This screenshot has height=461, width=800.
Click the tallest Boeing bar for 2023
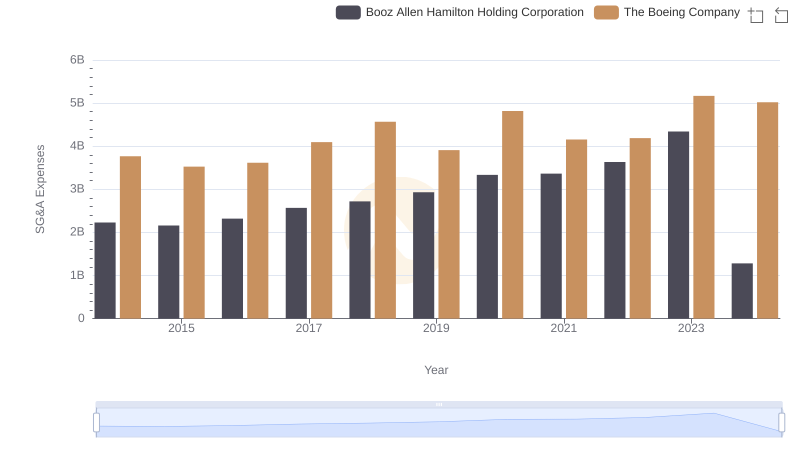pyautogui.click(x=704, y=207)
